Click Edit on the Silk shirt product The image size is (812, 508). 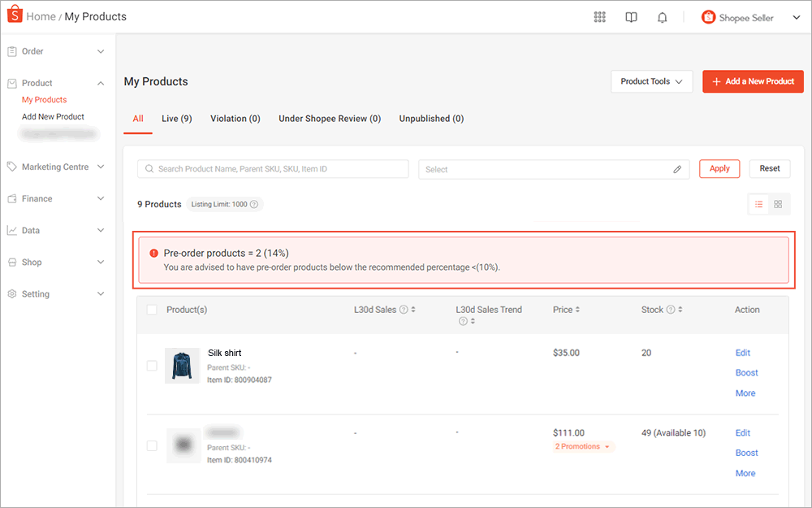point(742,352)
